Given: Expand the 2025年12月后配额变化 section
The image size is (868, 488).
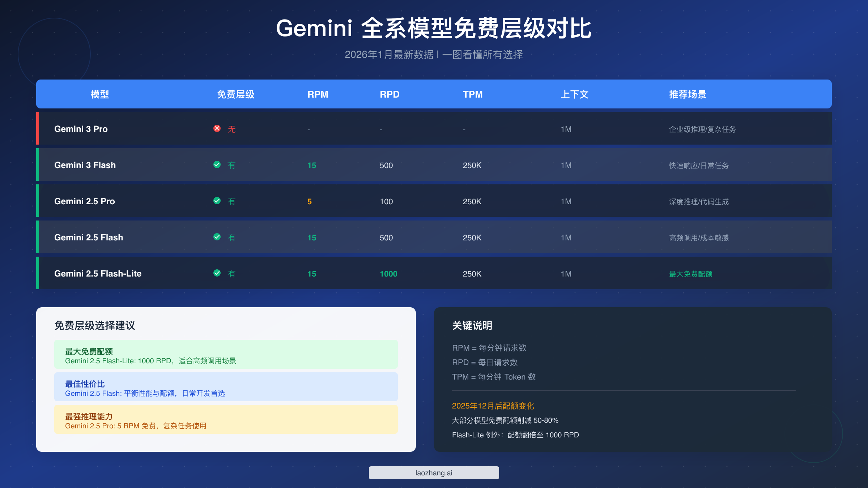Looking at the screenshot, I should [x=493, y=406].
